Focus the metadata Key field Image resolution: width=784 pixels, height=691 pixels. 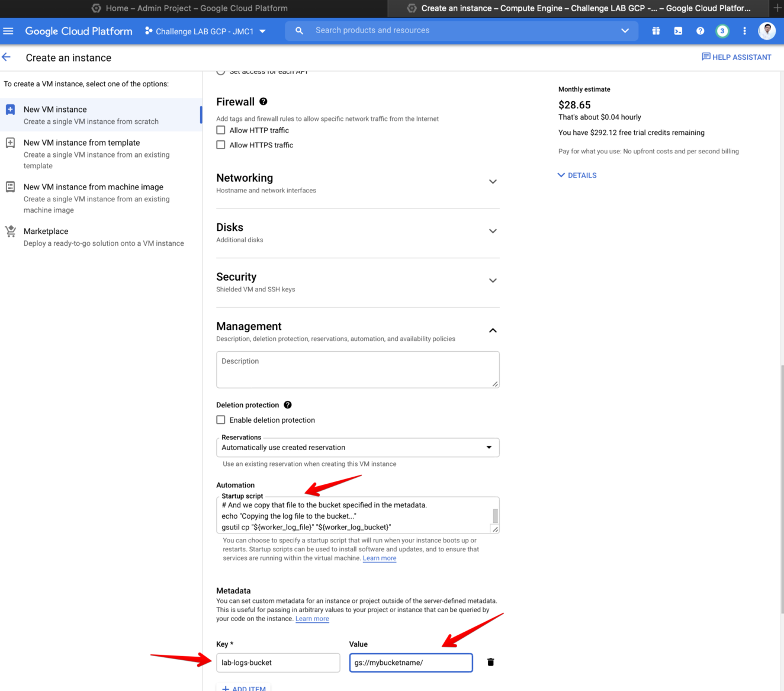pos(278,663)
